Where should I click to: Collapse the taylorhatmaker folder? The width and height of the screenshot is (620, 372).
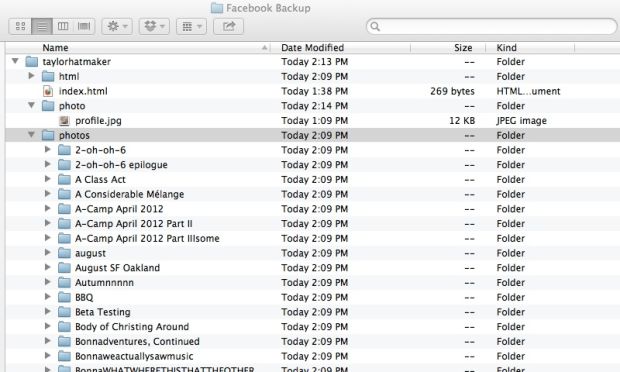click(15, 61)
